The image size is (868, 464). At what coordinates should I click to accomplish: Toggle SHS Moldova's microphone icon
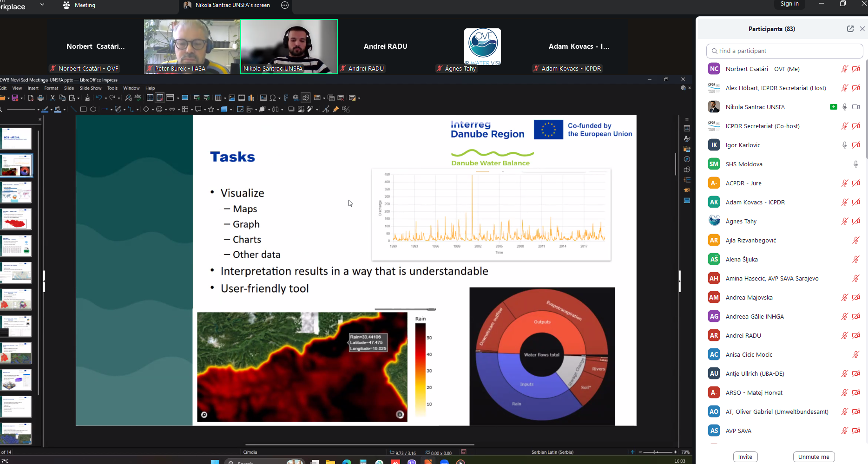click(x=855, y=164)
